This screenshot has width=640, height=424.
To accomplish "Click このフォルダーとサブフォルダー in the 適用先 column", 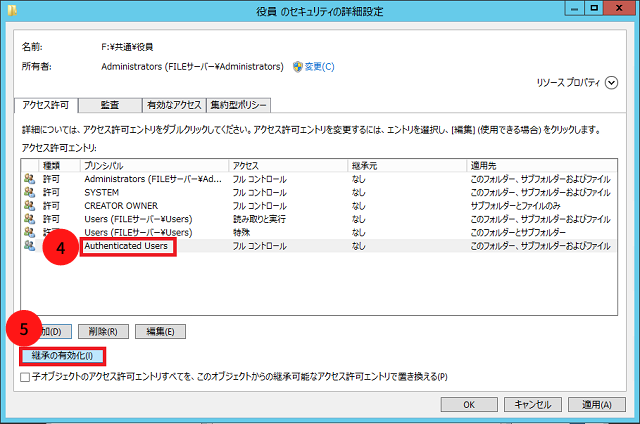I will [x=518, y=232].
